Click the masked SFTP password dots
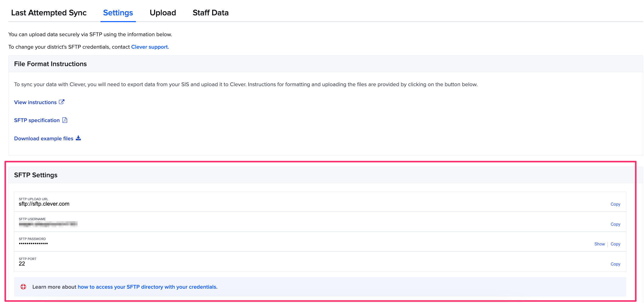644x303 pixels. click(x=33, y=244)
